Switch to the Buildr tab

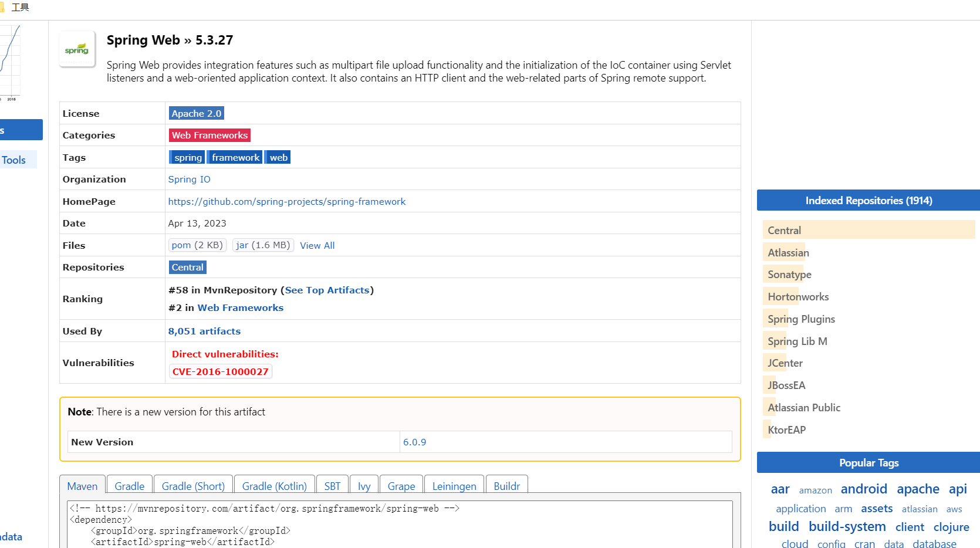coord(507,486)
